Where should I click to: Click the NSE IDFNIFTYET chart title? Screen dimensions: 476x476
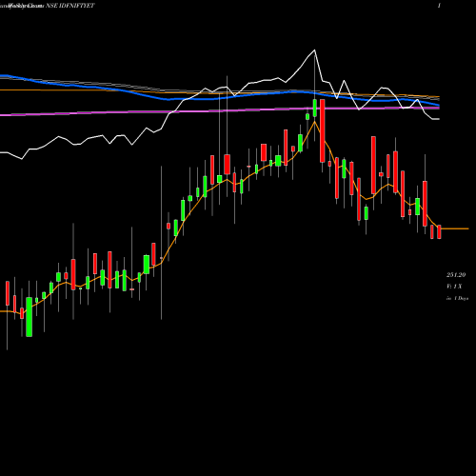[x=70, y=6]
